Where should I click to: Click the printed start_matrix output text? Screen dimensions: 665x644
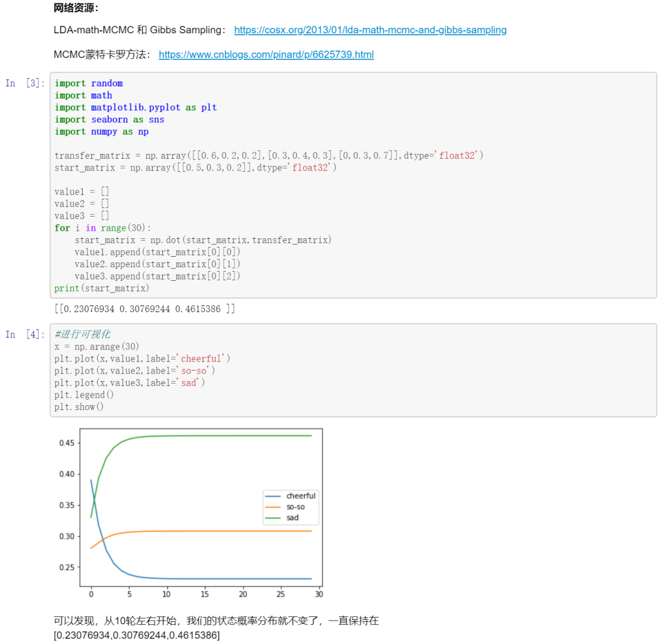[x=144, y=308]
